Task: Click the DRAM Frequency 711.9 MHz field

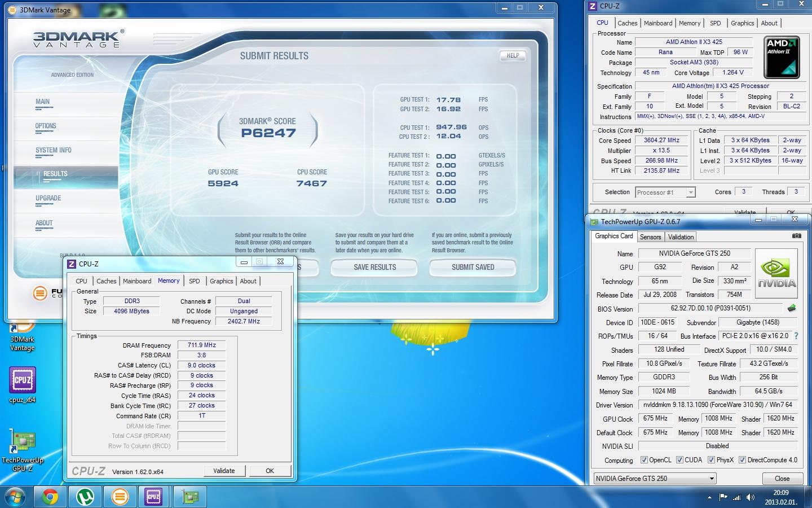Action: (x=201, y=345)
